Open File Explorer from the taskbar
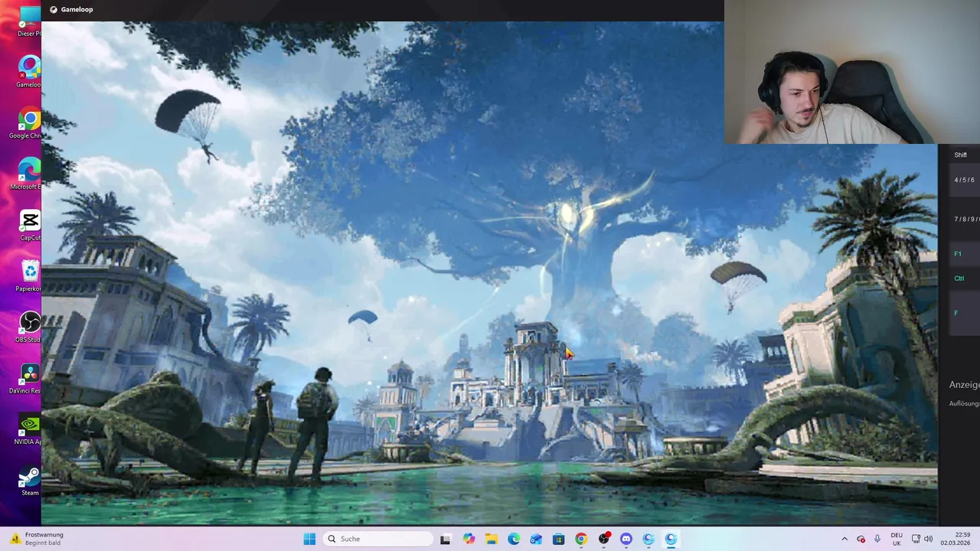Screen dimensions: 980x551 click(491, 539)
